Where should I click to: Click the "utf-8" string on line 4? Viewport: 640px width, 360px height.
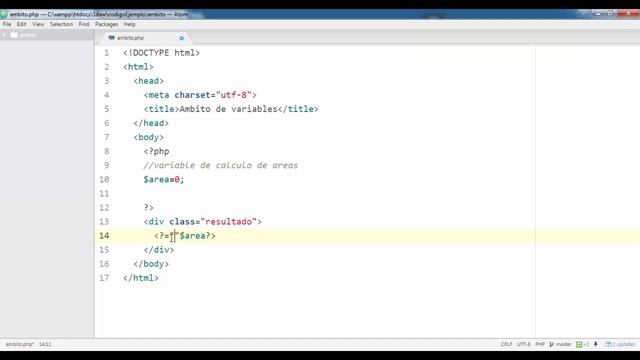point(233,95)
